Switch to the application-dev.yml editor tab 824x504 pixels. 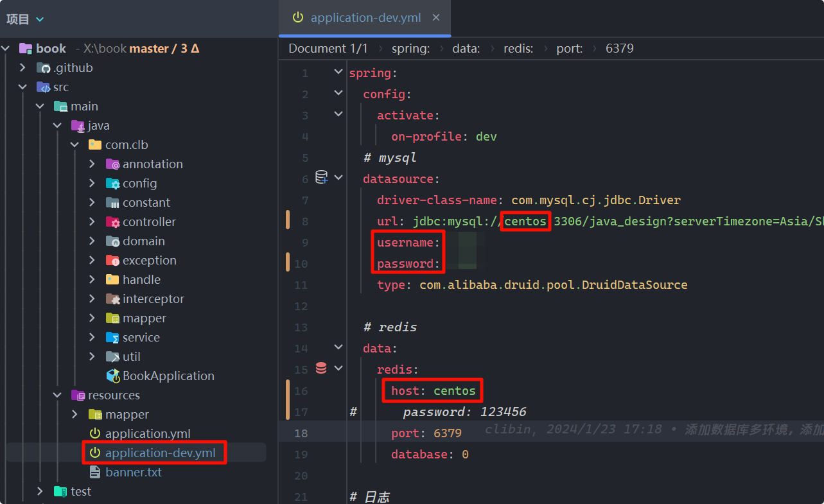click(x=365, y=17)
